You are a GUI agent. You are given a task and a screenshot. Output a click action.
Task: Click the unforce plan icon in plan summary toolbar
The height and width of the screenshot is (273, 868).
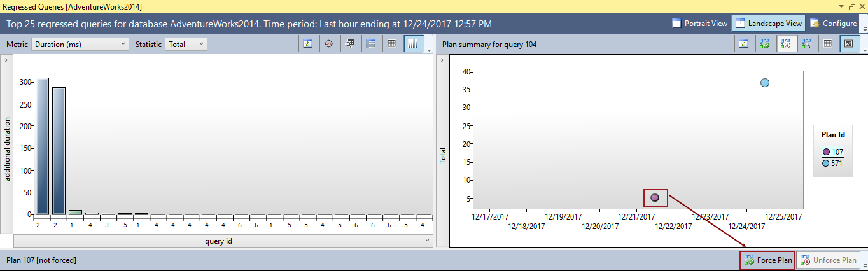785,44
